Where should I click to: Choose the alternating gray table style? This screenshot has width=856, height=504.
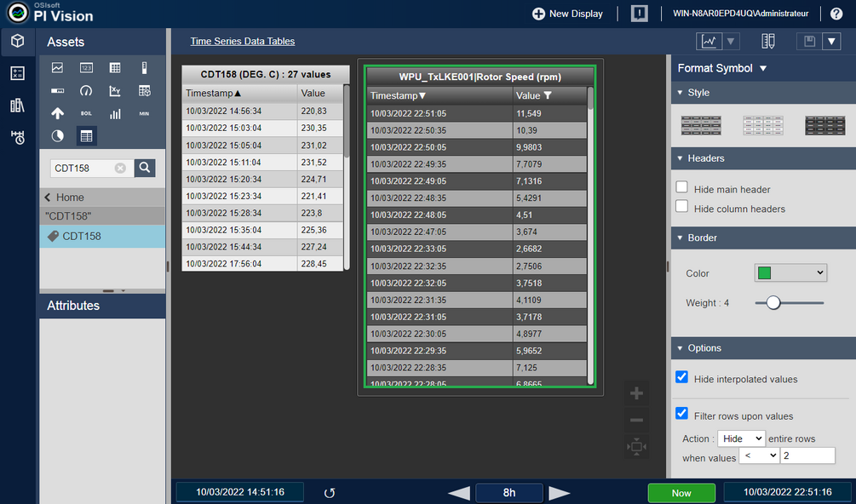(701, 125)
